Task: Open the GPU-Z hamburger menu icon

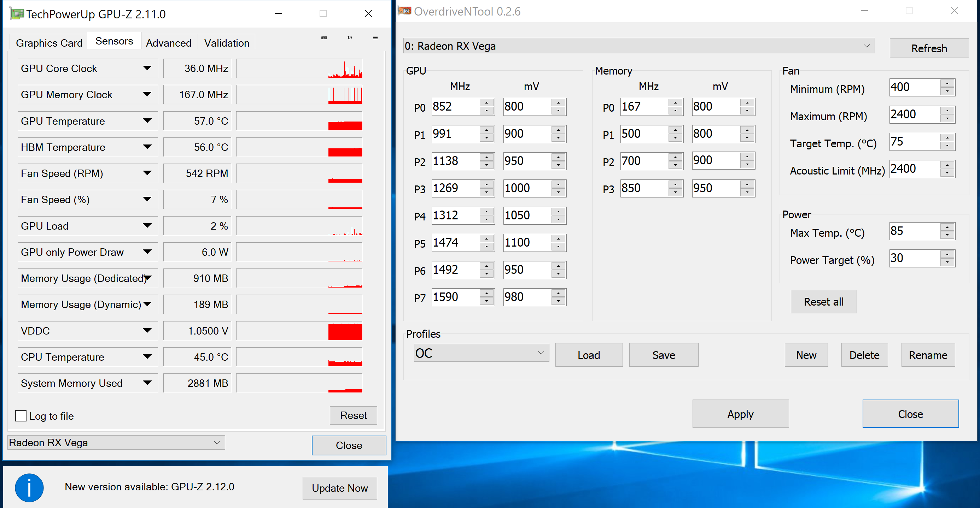Action: pos(375,37)
